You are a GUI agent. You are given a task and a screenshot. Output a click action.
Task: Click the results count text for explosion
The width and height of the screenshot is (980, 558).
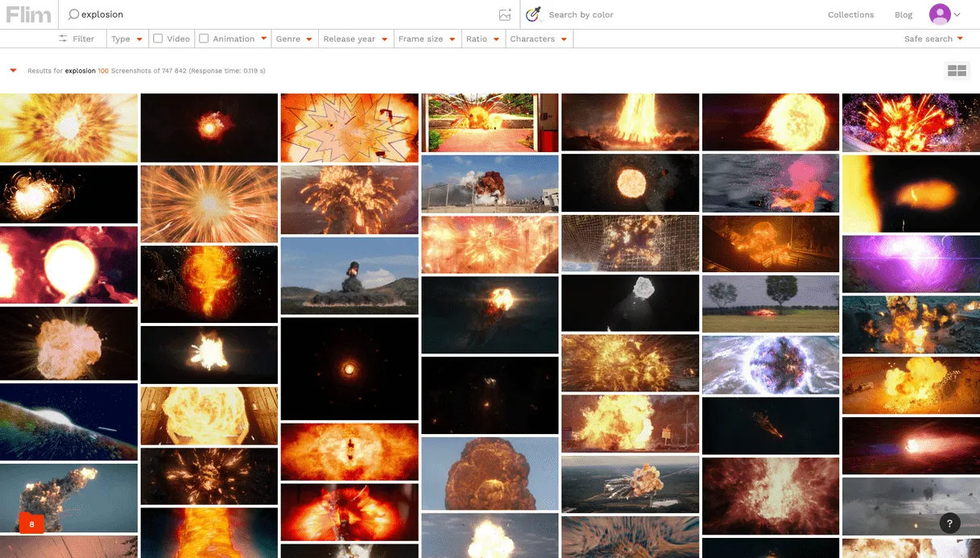[x=147, y=71]
